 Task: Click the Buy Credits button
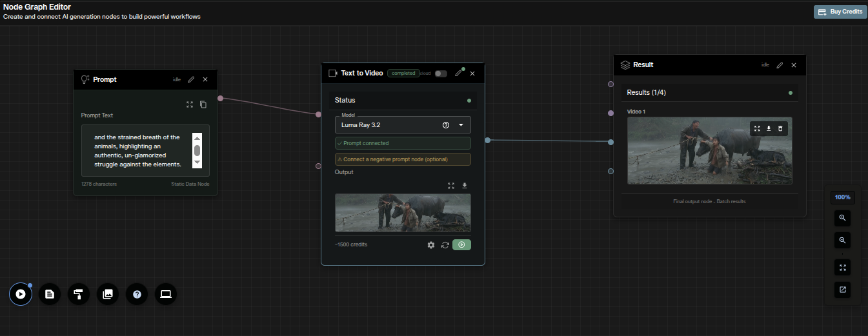pos(840,12)
